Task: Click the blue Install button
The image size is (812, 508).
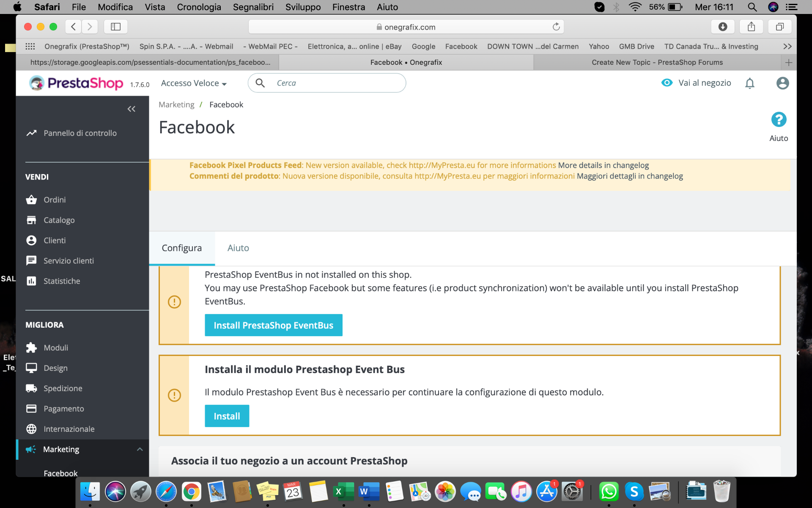Action: point(227,416)
